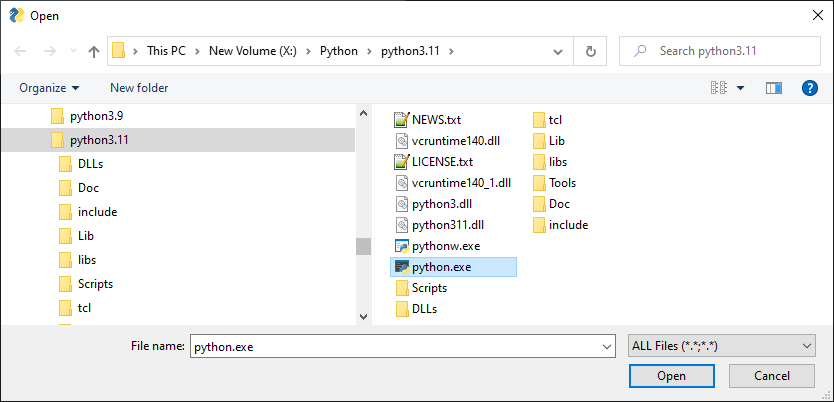Screen dimensions: 834x402
Task: Open the Help question mark icon
Action: click(x=810, y=88)
